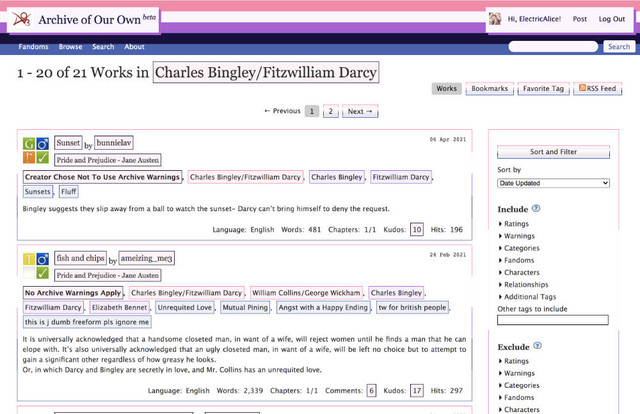
Task: Click Sunset's male/male category symbol
Action: tap(42, 144)
